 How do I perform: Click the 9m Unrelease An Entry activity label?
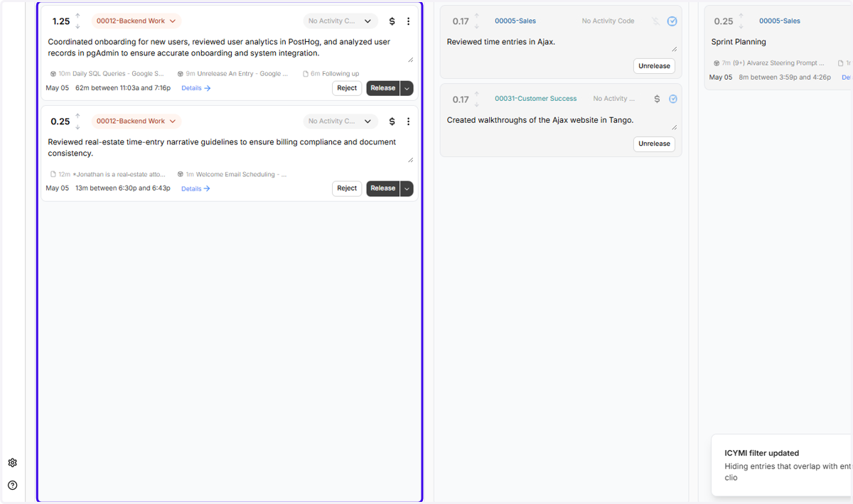click(x=237, y=74)
